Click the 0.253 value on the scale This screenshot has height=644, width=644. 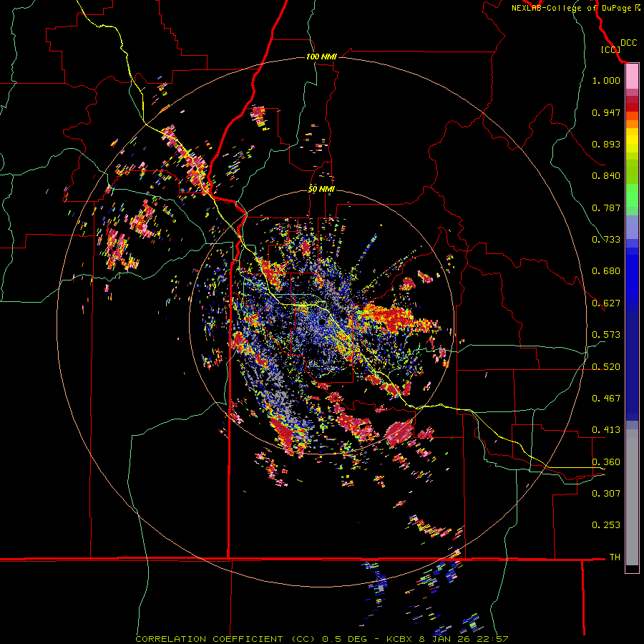coord(606,525)
